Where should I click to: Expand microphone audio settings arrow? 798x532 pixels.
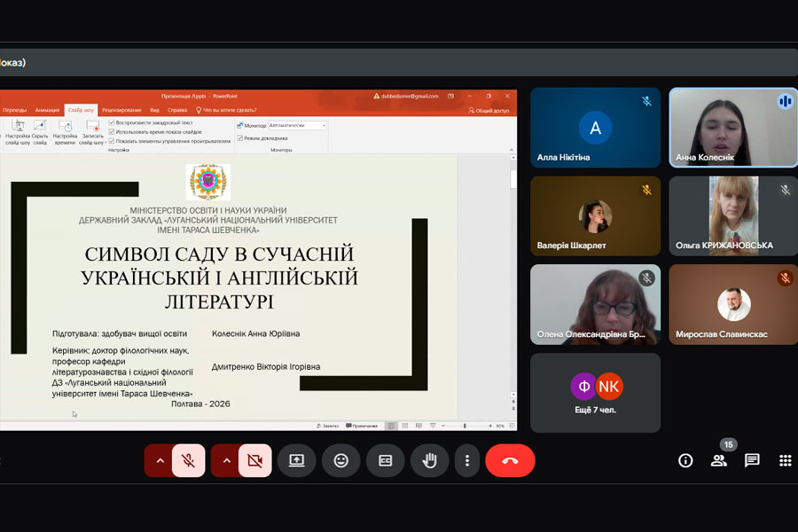tap(160, 460)
